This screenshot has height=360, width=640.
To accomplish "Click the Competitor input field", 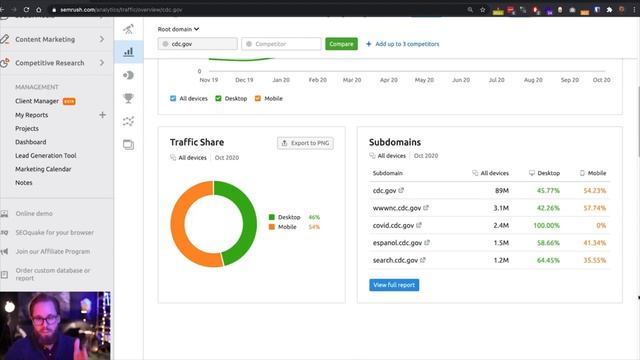I will [x=281, y=44].
